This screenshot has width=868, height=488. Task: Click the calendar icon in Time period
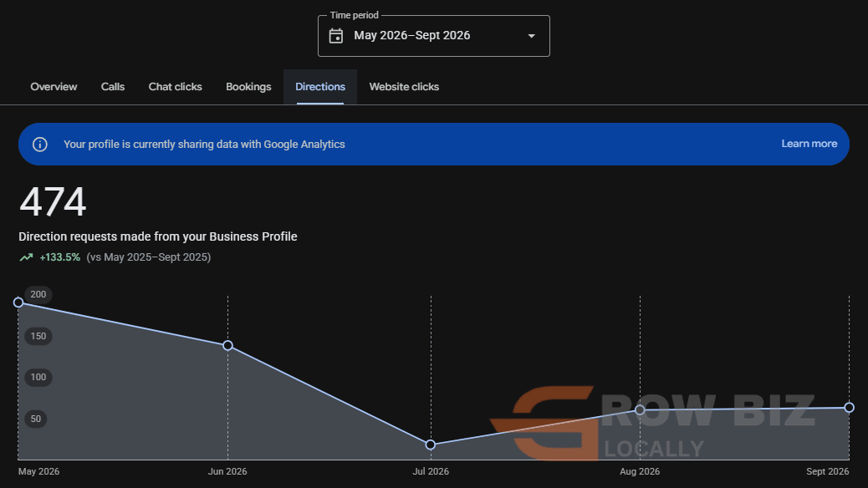pyautogui.click(x=336, y=36)
